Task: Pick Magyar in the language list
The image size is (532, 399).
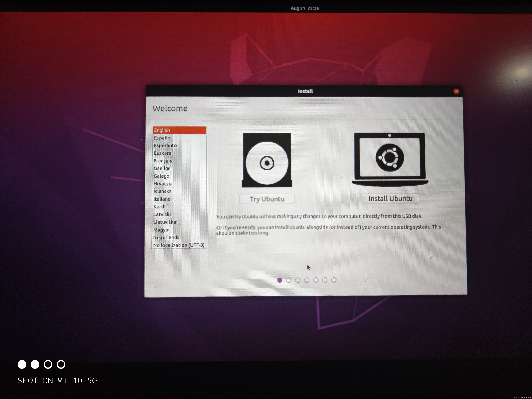Action: tap(162, 230)
